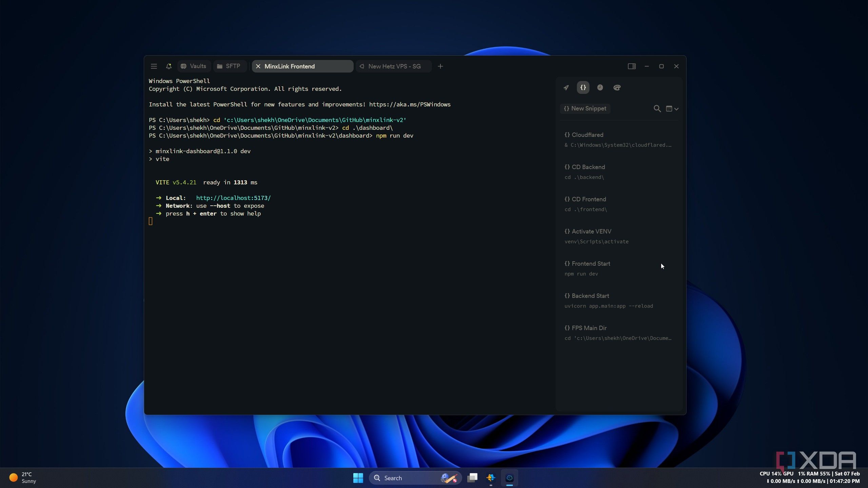Select the snippets braces panel icon
Screen dimensions: 868x488
(x=583, y=87)
